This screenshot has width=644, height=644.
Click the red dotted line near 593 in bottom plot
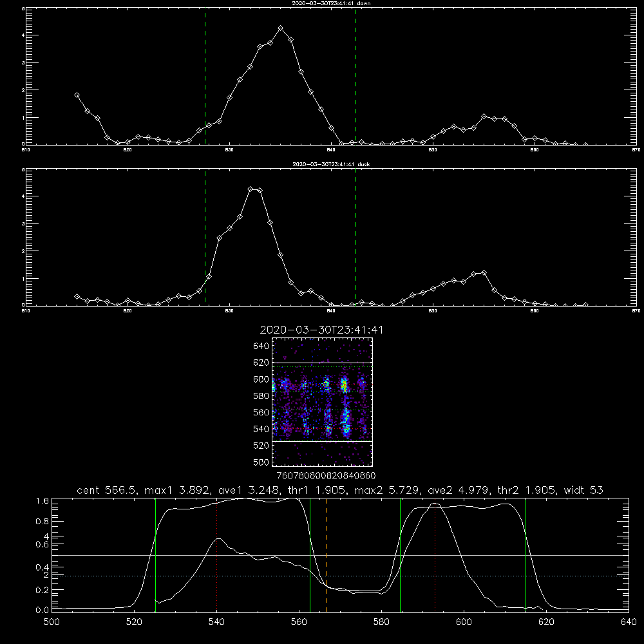pyautogui.click(x=435, y=555)
